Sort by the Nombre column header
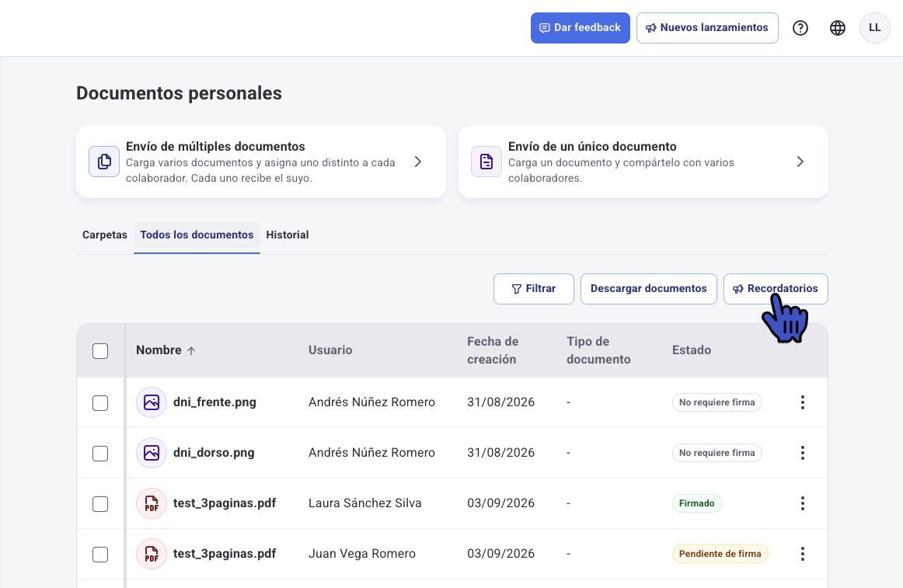Screen dimensions: 903x588 pos(159,350)
